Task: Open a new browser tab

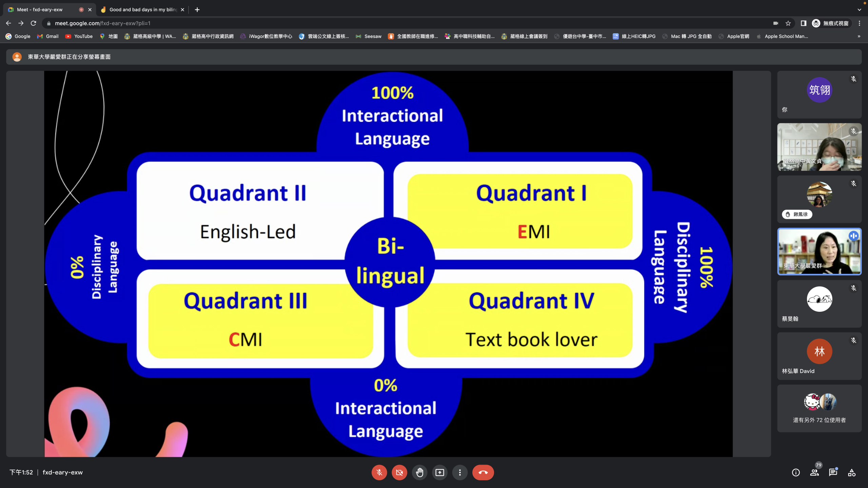Action: (197, 9)
